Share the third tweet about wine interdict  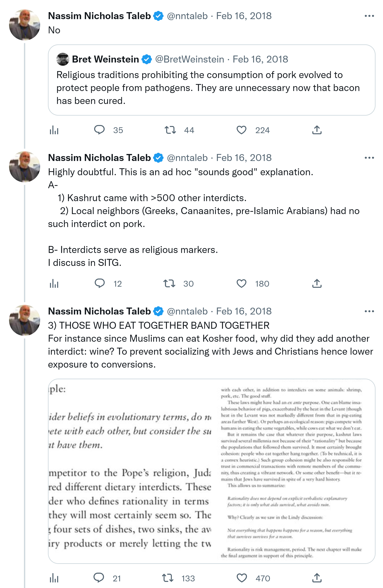pyautogui.click(x=317, y=578)
